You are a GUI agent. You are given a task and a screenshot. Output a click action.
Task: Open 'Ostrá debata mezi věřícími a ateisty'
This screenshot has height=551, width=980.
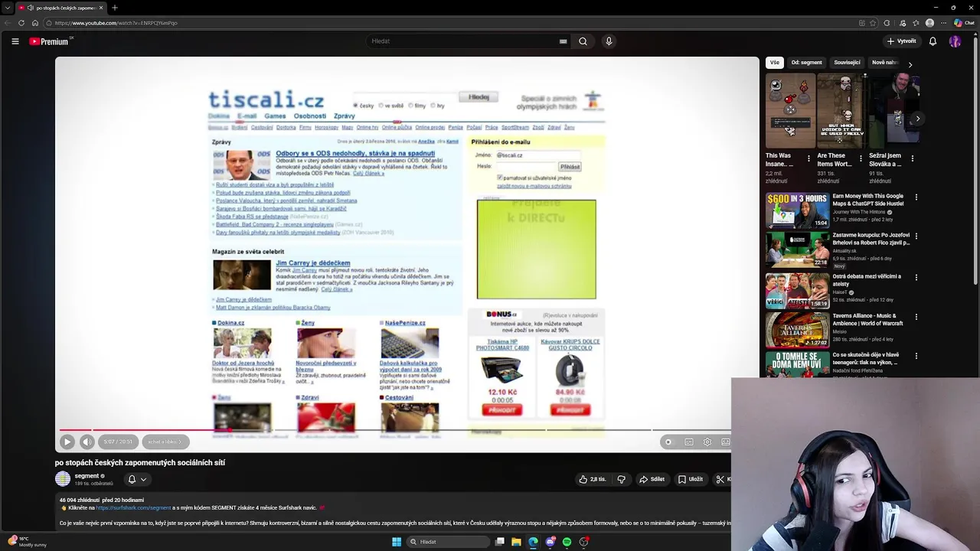point(797,291)
